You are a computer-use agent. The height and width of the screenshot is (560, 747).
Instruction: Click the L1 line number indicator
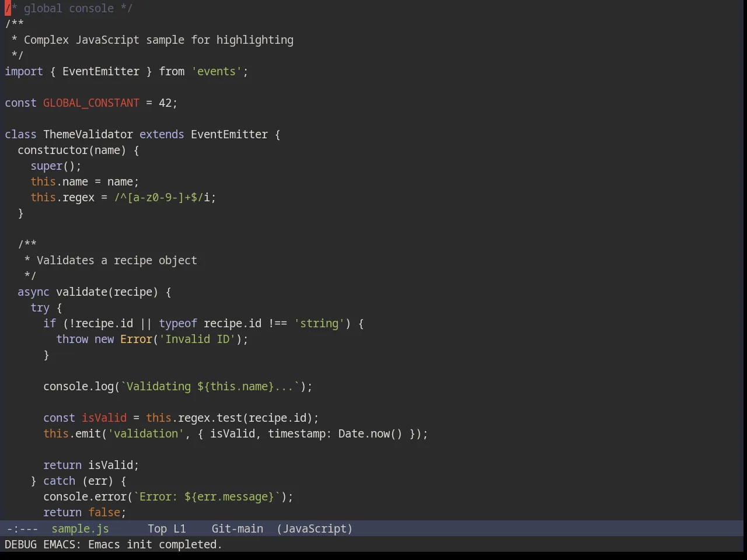[179, 528]
